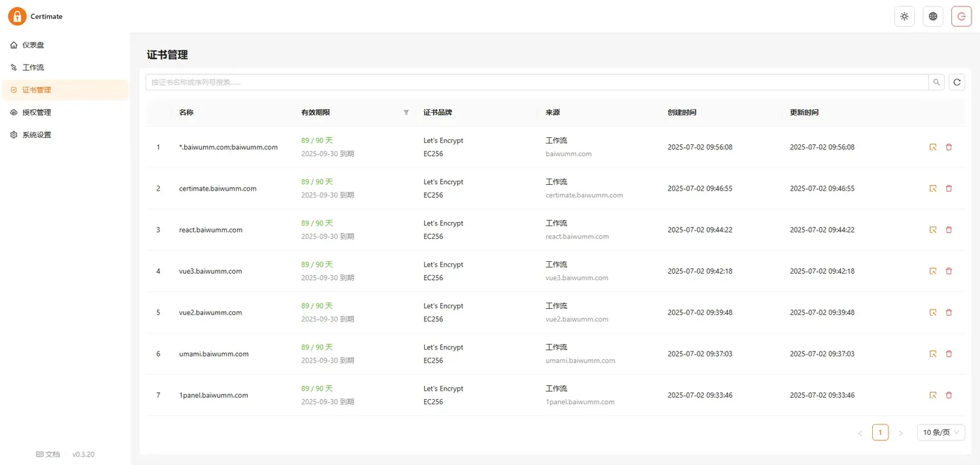The width and height of the screenshot is (980, 465).
Task: Go to 仪表盘 dashboard menu
Action: tap(33, 45)
